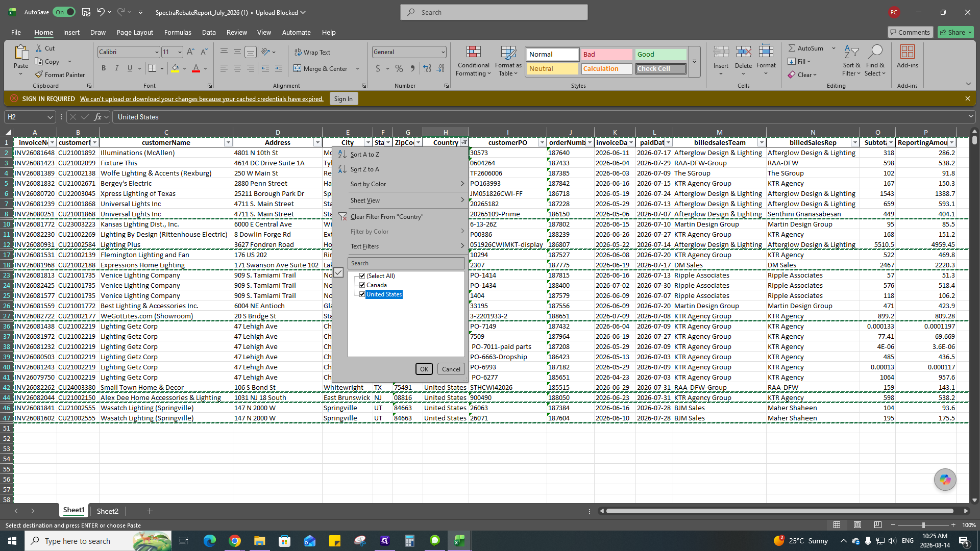Expand the formula bar

971,117
